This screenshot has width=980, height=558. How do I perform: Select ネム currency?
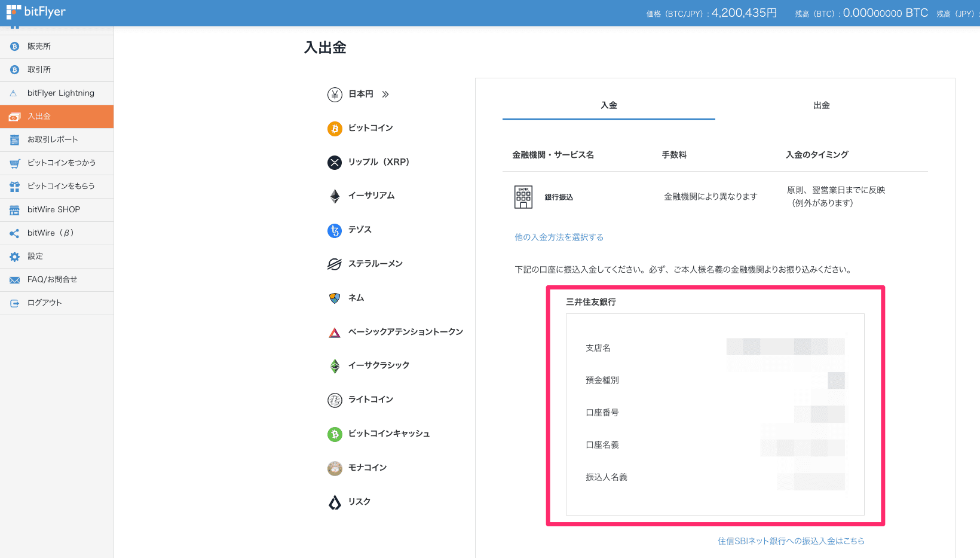coord(356,298)
